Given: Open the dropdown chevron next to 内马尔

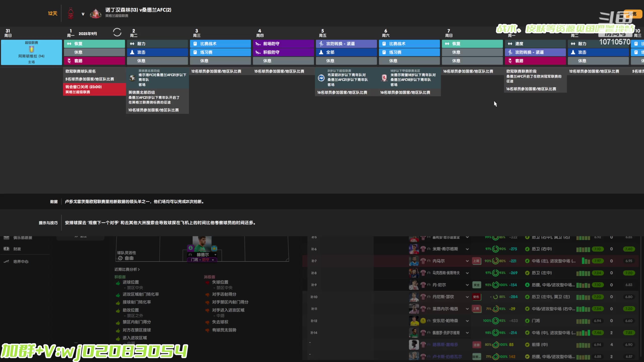Looking at the screenshot, I should [x=467, y=261].
